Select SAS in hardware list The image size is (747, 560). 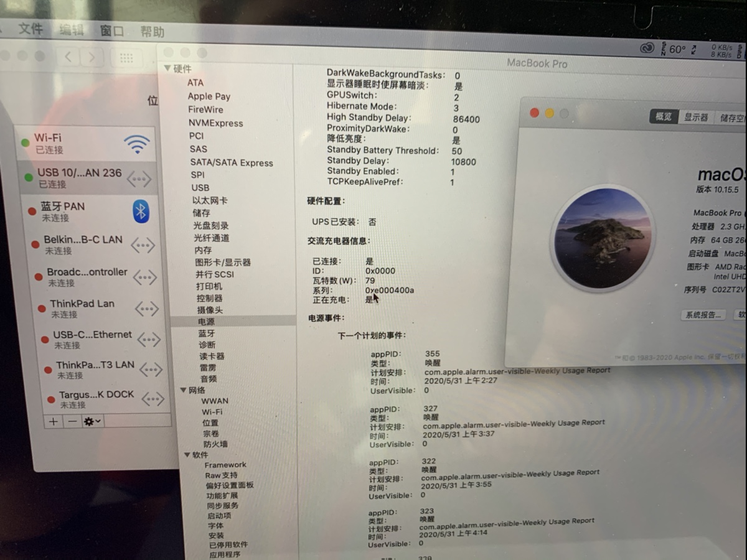tap(198, 149)
